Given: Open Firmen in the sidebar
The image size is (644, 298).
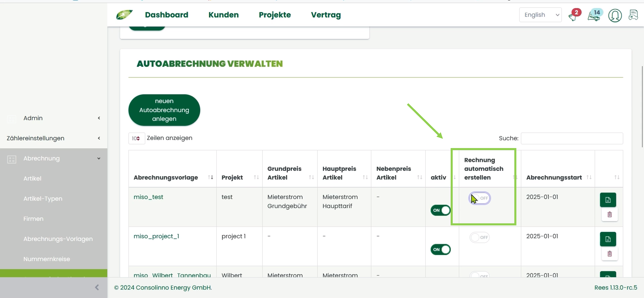Looking at the screenshot, I should click(x=33, y=219).
